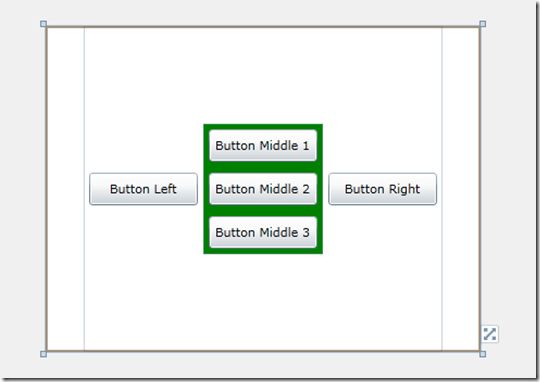The width and height of the screenshot is (540, 382).
Task: Click the empty narrow right grid column
Action: pyautogui.click(x=460, y=189)
